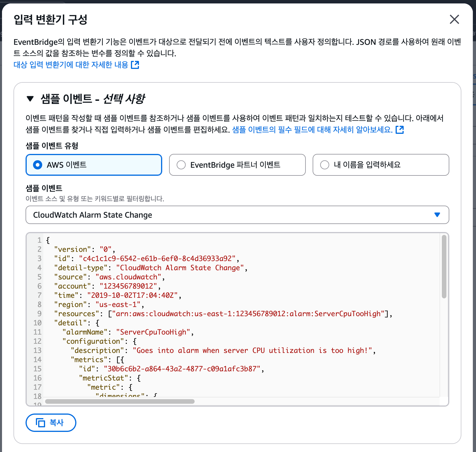Click external link icon next to 자세한 내용

135,65
